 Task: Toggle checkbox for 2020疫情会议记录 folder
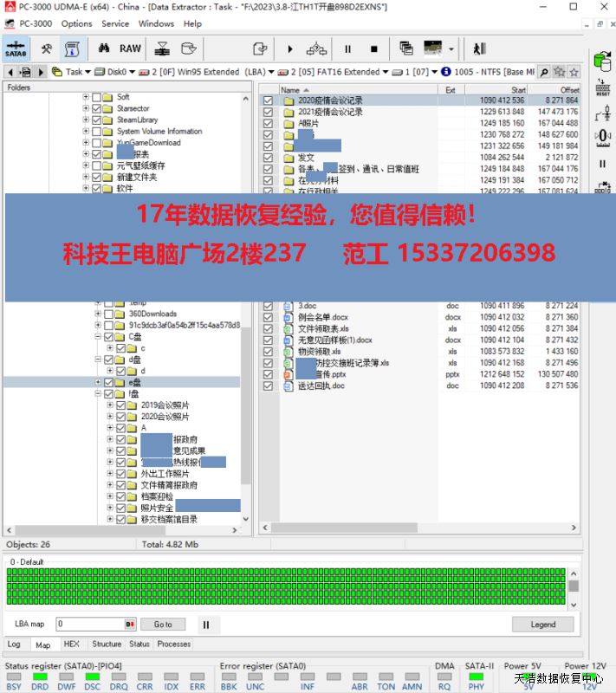click(268, 101)
